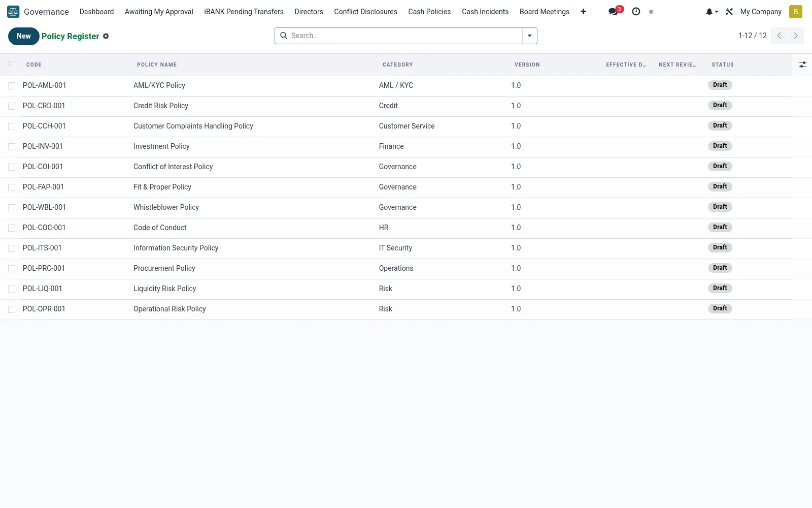Sort by Policy Name column header
The image size is (812, 508).
click(x=157, y=65)
